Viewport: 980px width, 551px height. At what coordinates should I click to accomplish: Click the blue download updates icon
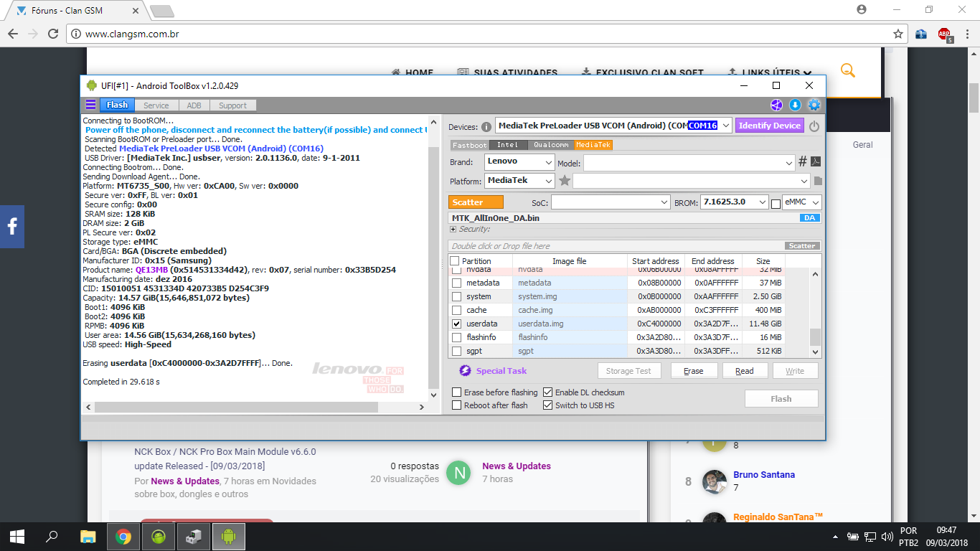click(795, 105)
